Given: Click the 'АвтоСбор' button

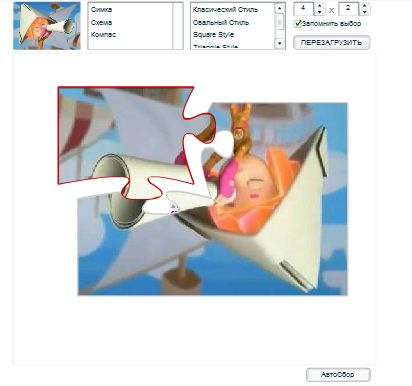Looking at the screenshot, I should (x=338, y=375).
